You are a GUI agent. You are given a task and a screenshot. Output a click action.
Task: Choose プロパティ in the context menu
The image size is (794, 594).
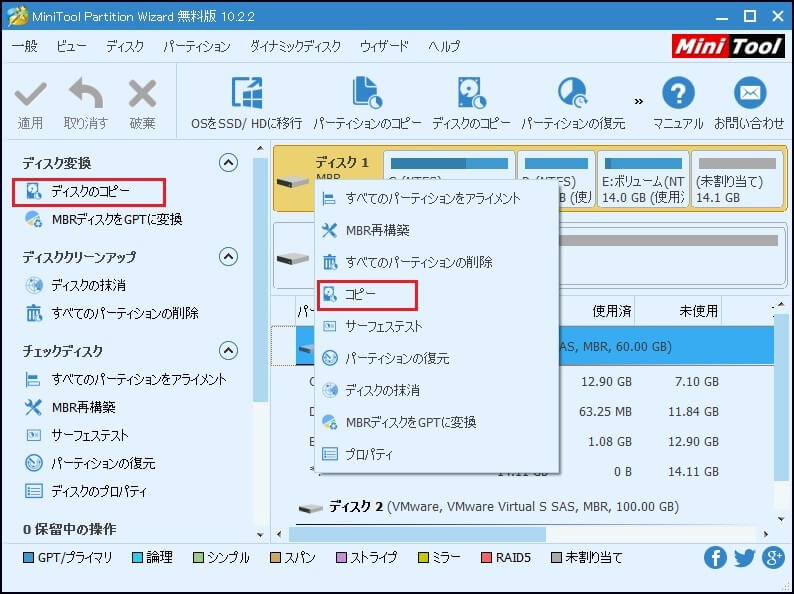pyautogui.click(x=437, y=454)
